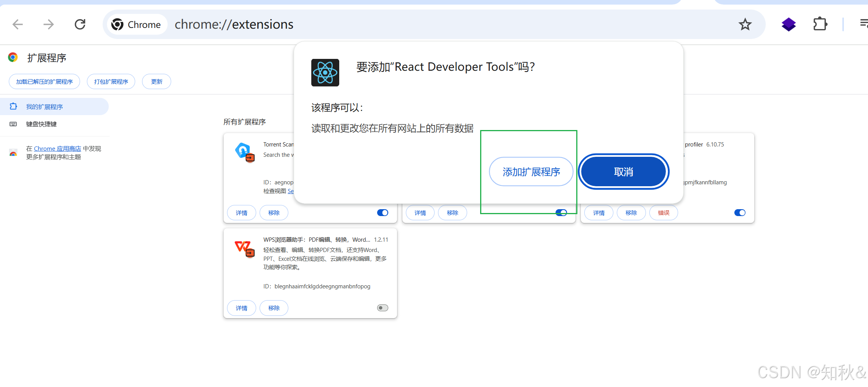Select 我的扩展程序 in the sidebar

tap(54, 107)
